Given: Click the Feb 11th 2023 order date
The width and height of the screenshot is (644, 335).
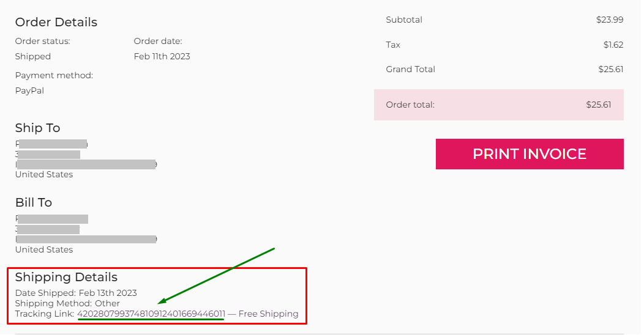Looking at the screenshot, I should (162, 56).
